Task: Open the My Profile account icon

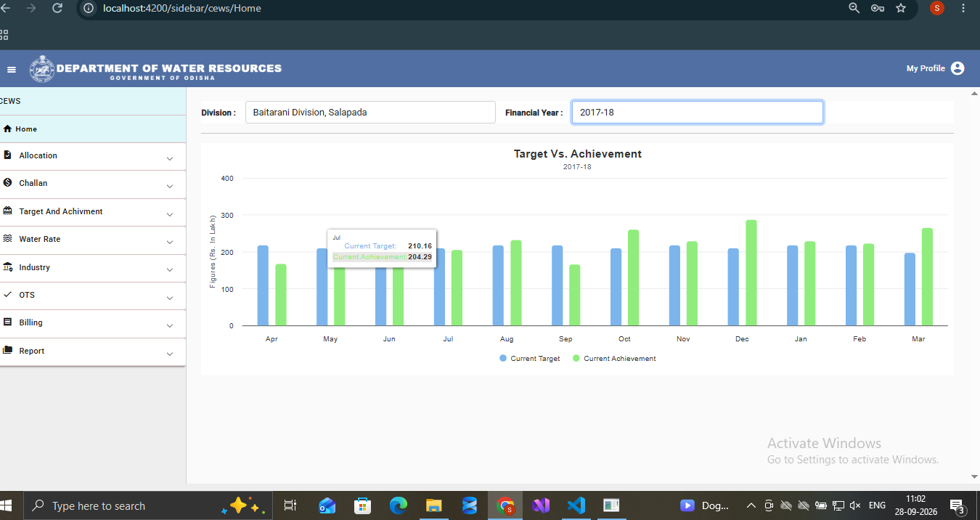Action: (x=957, y=68)
